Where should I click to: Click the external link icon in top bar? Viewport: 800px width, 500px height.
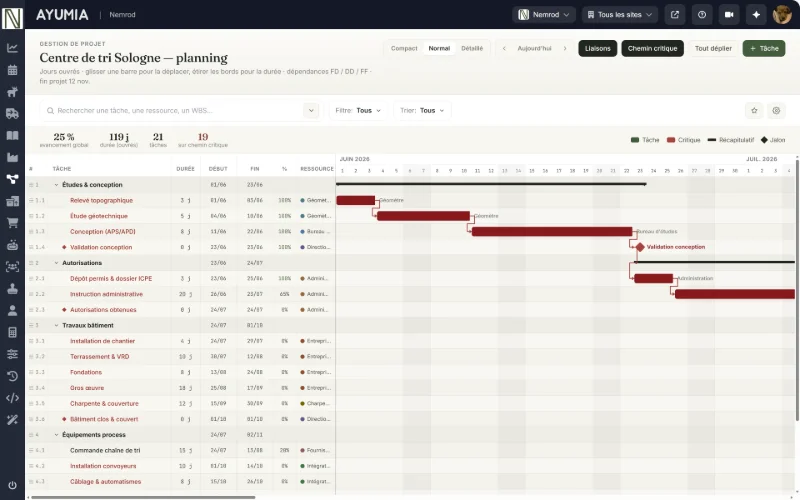674,15
